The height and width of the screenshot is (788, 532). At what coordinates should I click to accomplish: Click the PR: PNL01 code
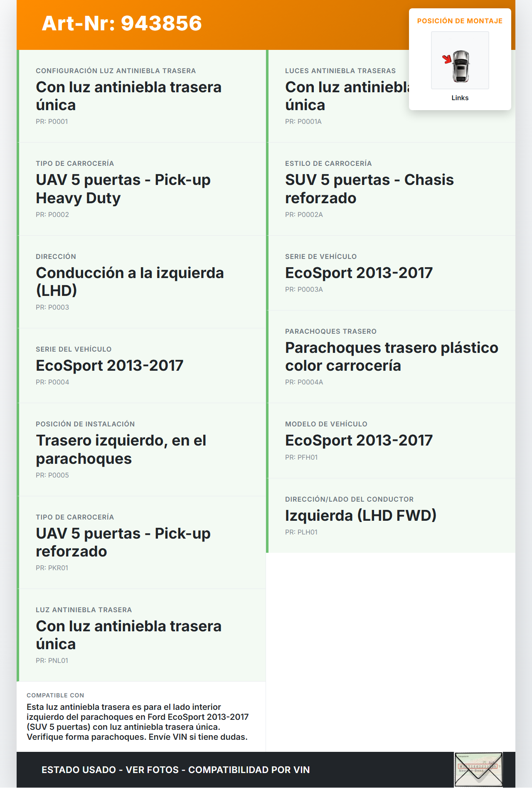coord(52,660)
